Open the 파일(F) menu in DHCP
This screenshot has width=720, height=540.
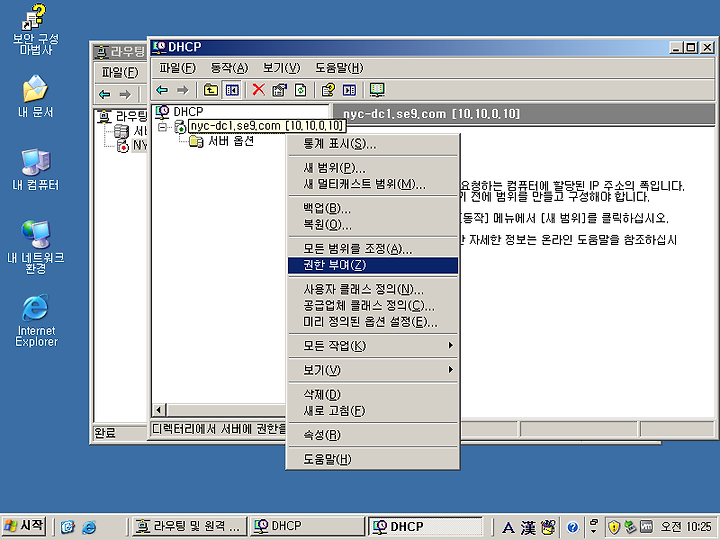point(177,68)
